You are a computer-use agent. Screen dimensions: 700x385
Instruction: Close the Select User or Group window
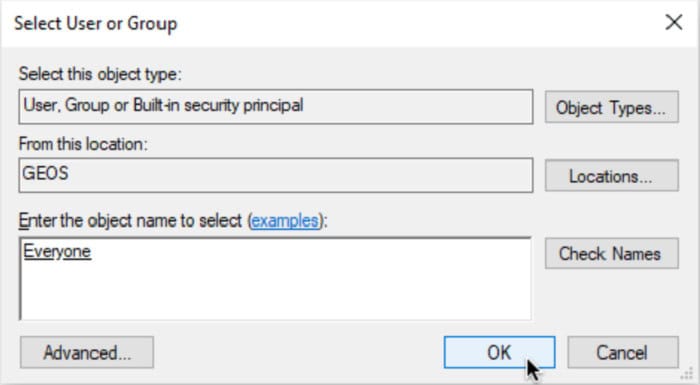click(x=674, y=22)
